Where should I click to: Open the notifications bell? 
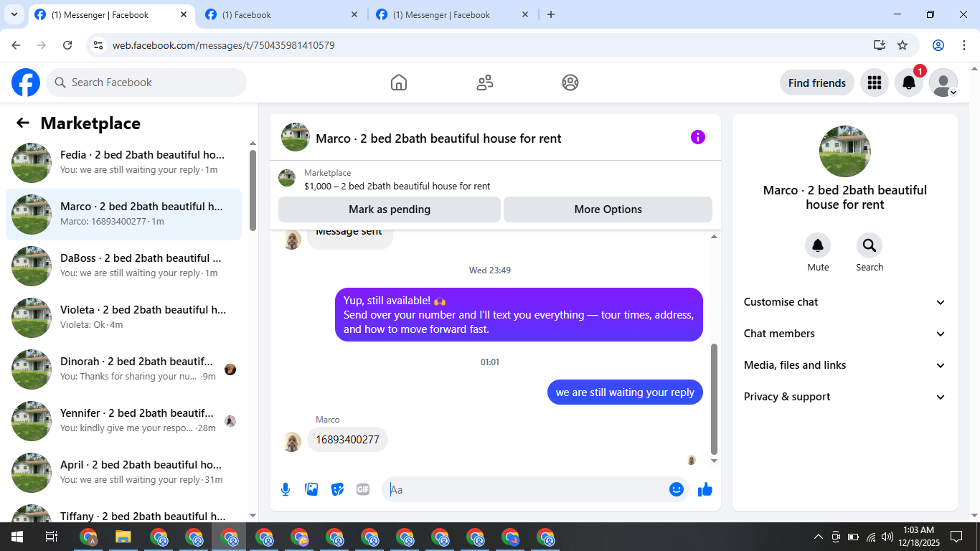909,83
